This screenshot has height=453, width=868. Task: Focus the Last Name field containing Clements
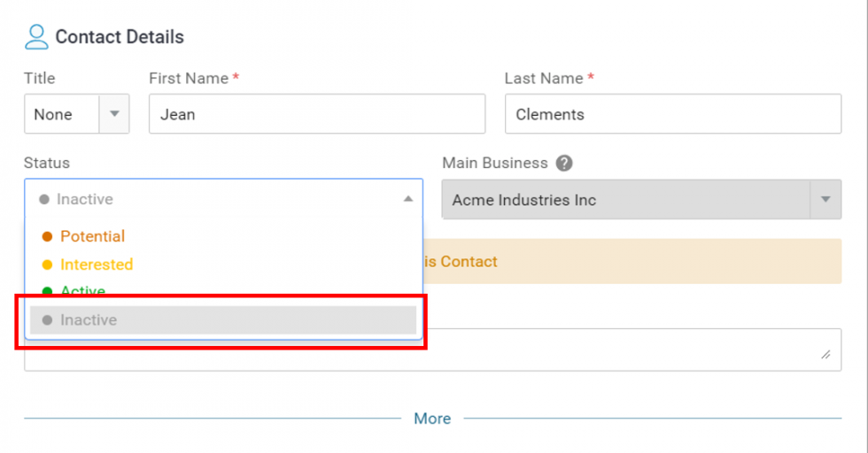(672, 114)
